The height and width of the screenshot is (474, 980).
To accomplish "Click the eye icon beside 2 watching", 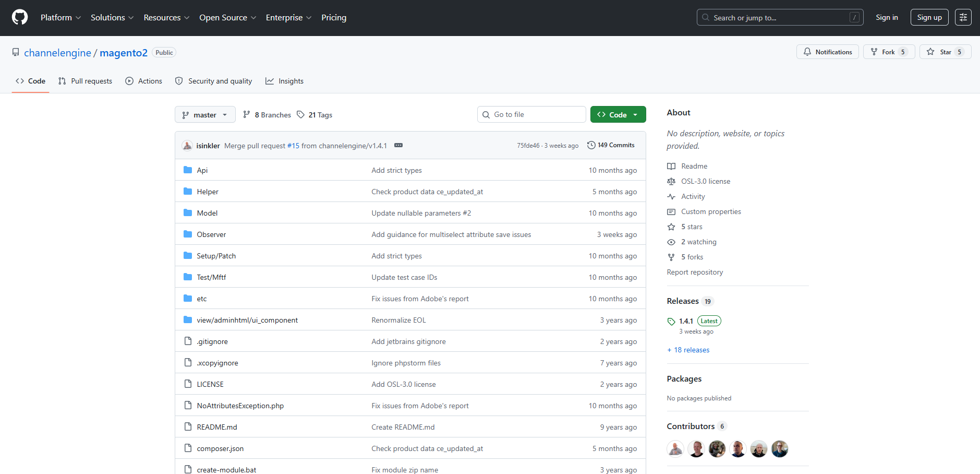I will [x=671, y=242].
